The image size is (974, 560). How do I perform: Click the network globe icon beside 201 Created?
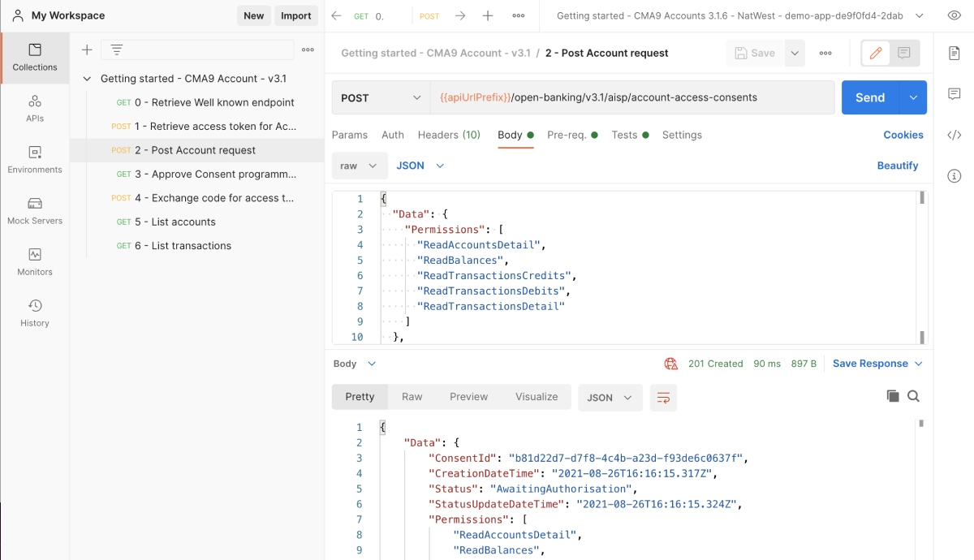tap(670, 364)
